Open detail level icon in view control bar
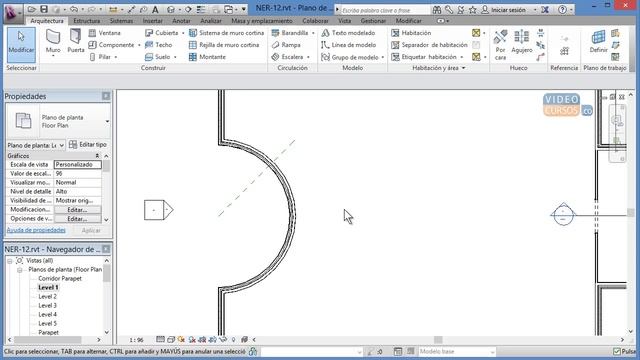 160,340
